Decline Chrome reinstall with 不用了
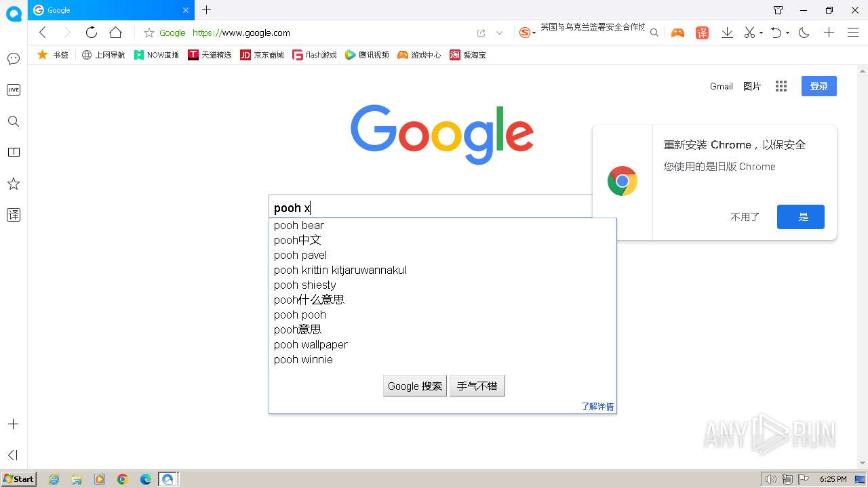868x488 pixels. coord(745,217)
